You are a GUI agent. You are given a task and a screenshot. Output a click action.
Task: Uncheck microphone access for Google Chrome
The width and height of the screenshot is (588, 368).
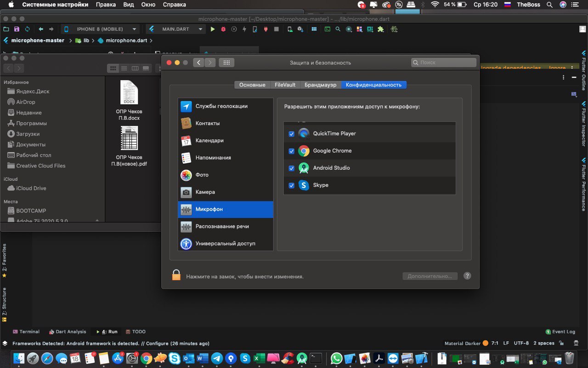click(291, 151)
